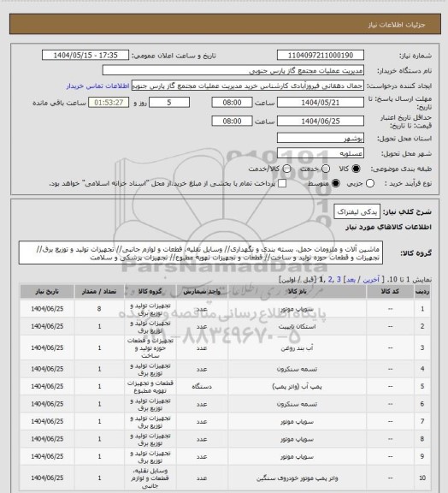
Task: Click استکان تایپیت in row 2
Action: [x=297, y=327]
